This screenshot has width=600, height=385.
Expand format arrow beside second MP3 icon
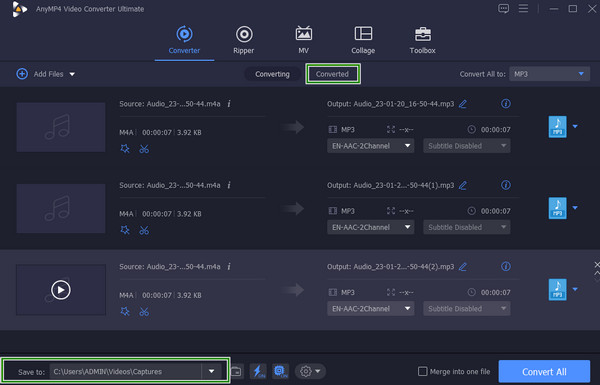575,208
